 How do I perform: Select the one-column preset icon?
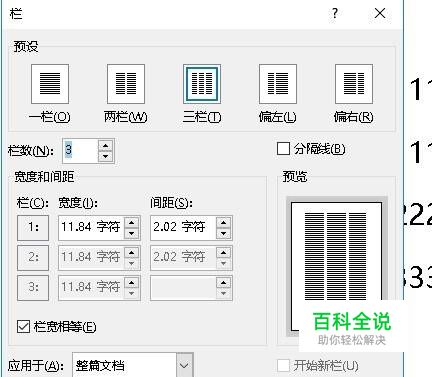[x=50, y=84]
